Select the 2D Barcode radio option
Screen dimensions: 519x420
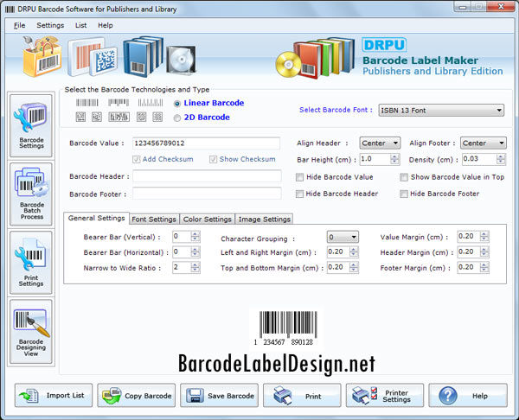click(178, 118)
